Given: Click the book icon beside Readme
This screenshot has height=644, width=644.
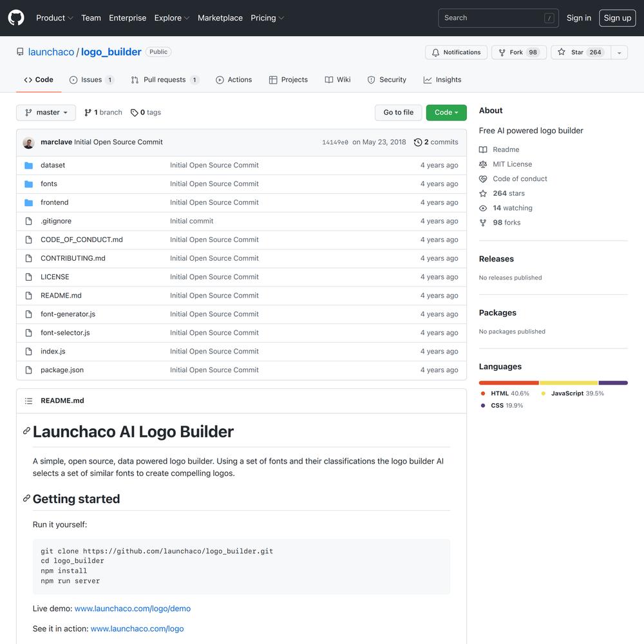Looking at the screenshot, I should 483,150.
